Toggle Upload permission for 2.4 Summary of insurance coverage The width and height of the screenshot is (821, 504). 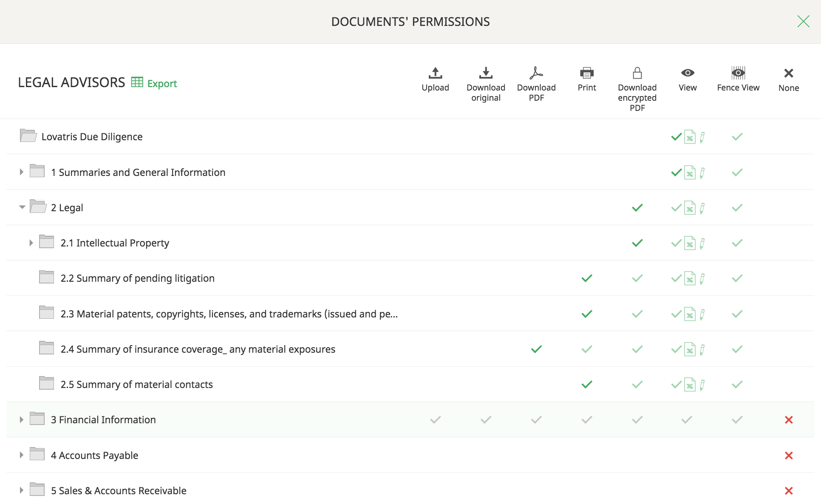435,348
